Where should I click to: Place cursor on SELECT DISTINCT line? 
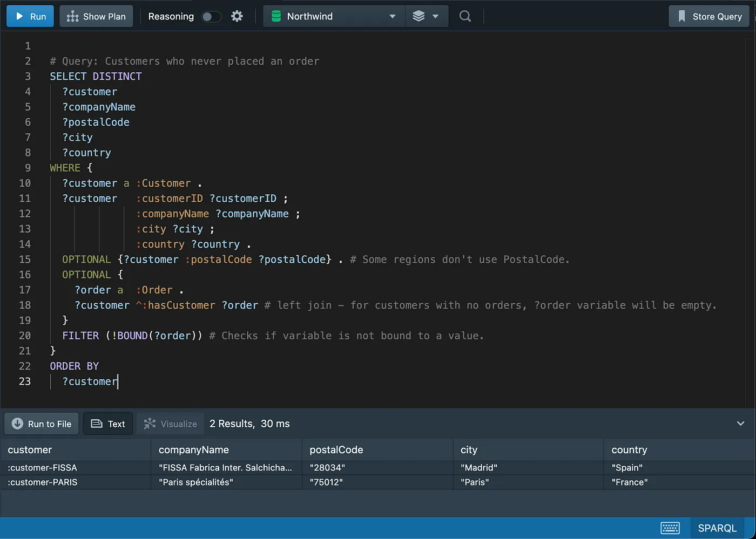click(96, 76)
